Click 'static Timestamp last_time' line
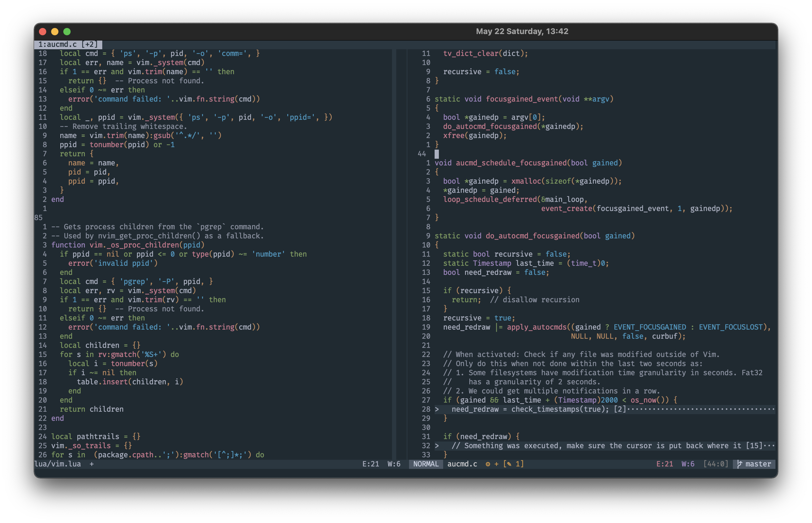Image resolution: width=812 pixels, height=523 pixels. tap(526, 263)
